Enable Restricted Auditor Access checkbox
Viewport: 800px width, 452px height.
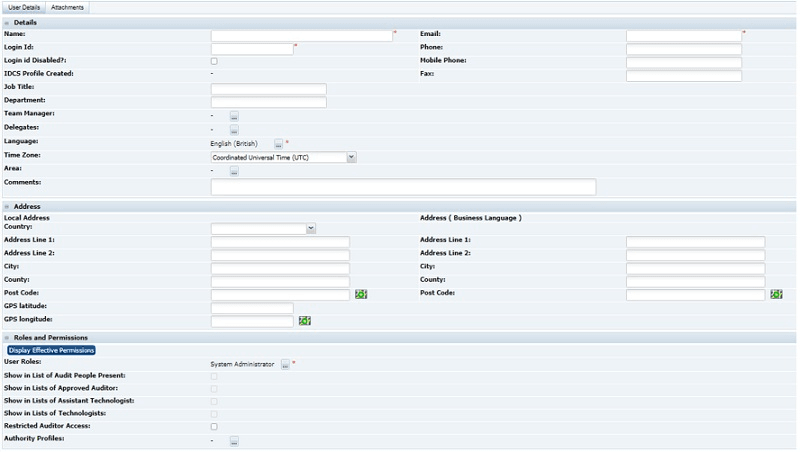214,426
